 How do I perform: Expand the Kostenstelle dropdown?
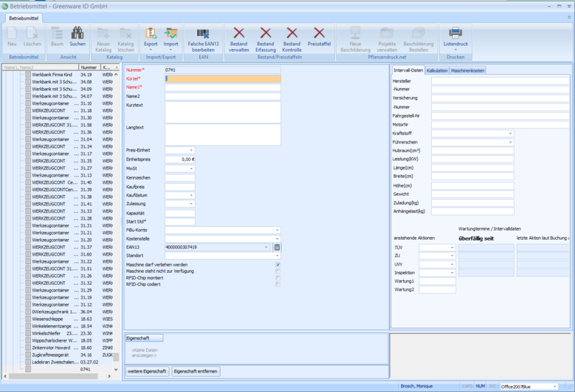point(277,239)
